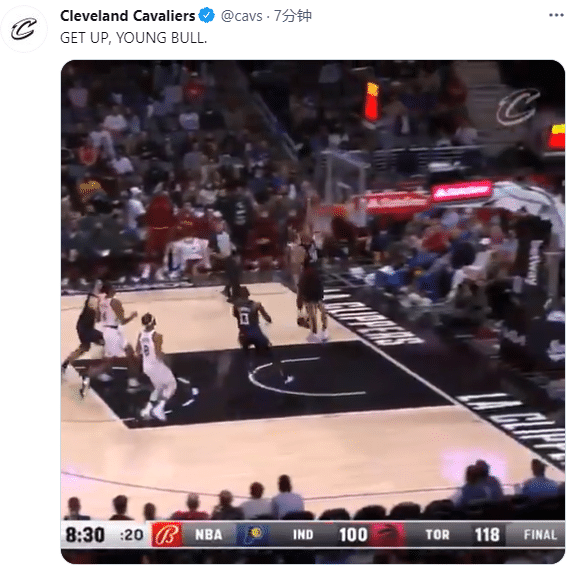Click the Indiana Pacers logo in ticker
The image size is (567, 567).
pos(255,534)
